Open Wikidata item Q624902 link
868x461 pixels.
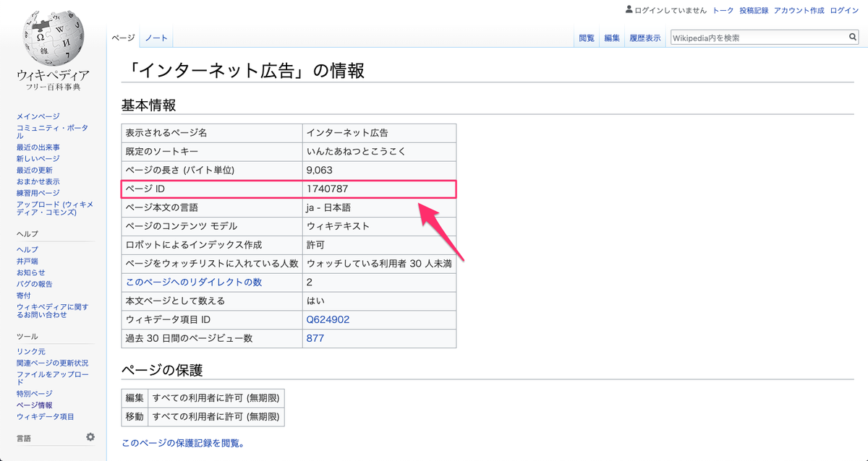point(328,319)
